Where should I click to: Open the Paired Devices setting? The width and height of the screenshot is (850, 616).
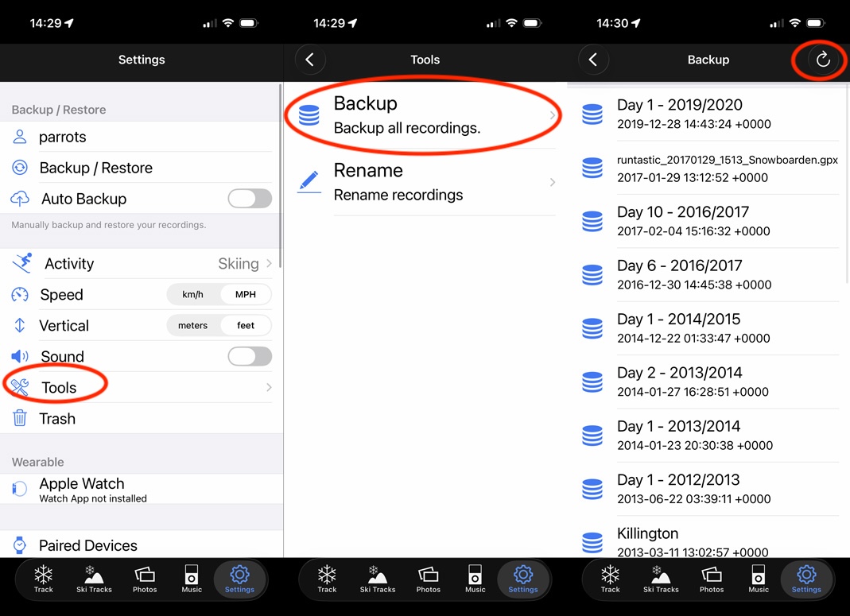[87, 545]
